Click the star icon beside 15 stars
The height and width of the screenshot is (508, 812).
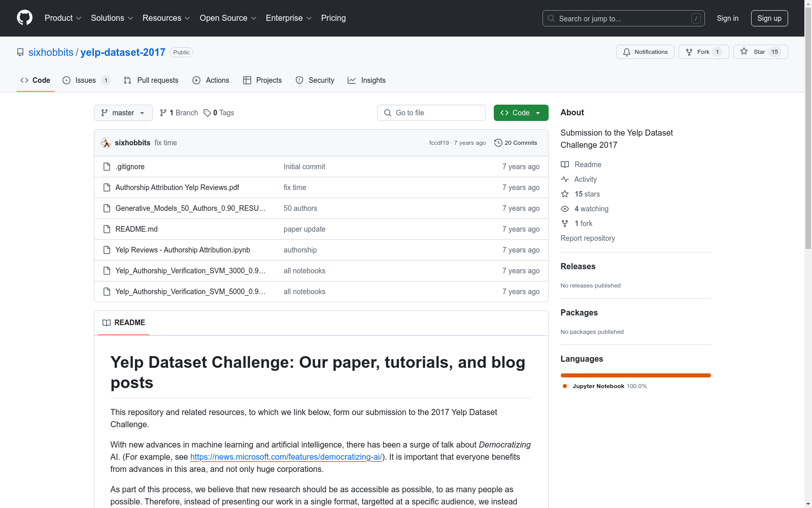(x=565, y=194)
